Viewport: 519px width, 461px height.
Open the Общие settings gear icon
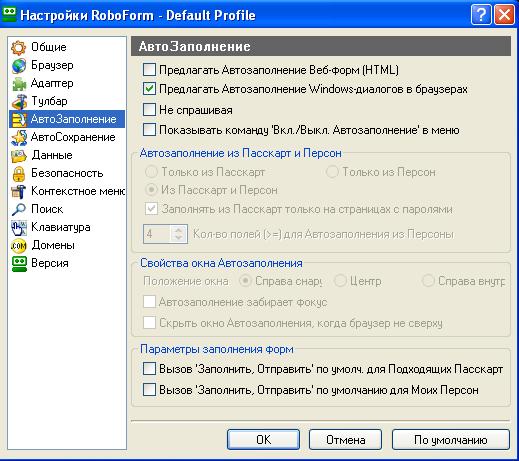(x=19, y=47)
